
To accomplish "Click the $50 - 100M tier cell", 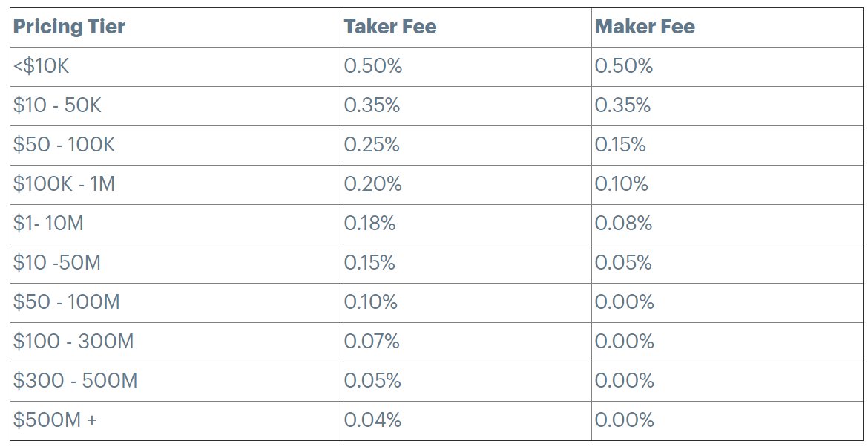I will tap(66, 302).
